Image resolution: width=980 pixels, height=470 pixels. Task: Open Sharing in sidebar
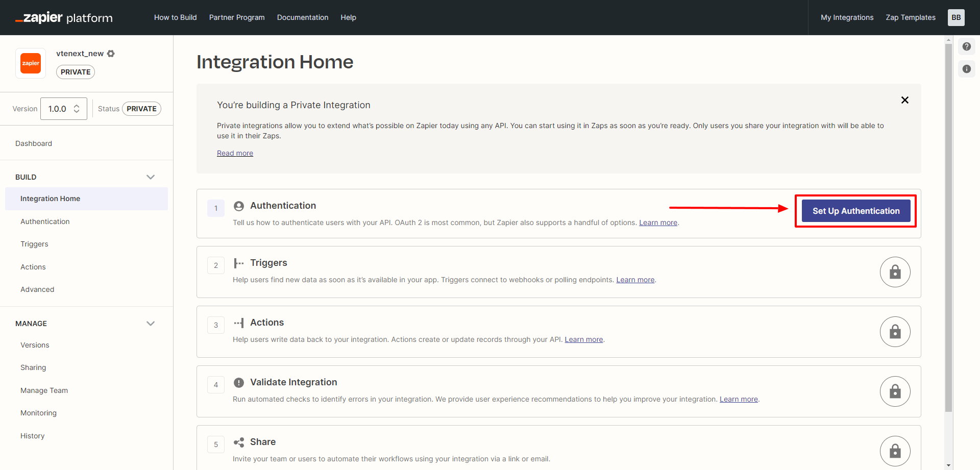tap(33, 367)
